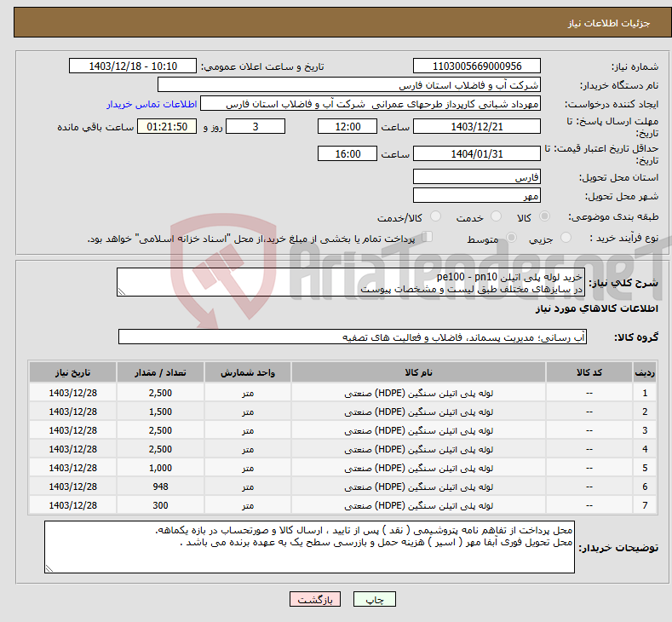Click the delivery province field فارس

[477, 176]
